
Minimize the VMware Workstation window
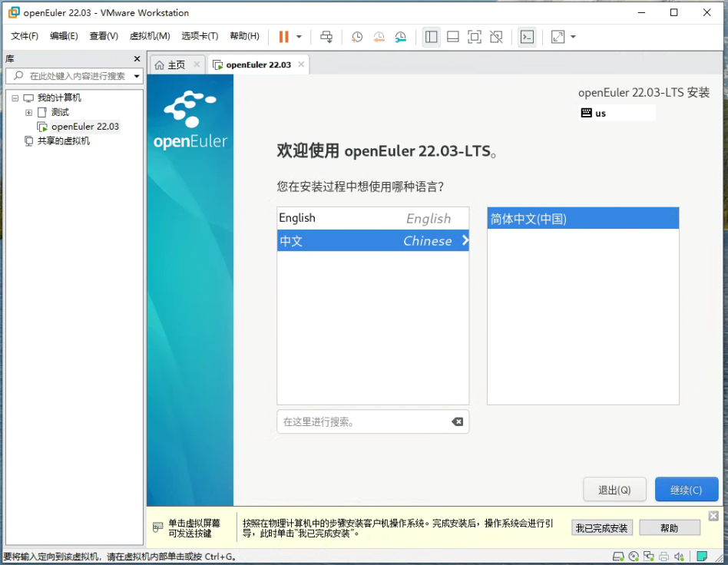(642, 12)
